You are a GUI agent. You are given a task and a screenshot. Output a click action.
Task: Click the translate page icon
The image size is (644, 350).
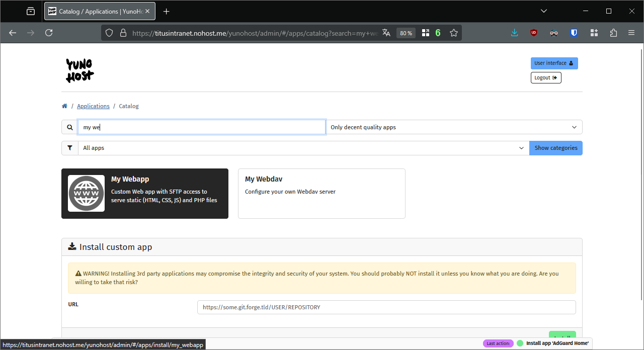(386, 33)
